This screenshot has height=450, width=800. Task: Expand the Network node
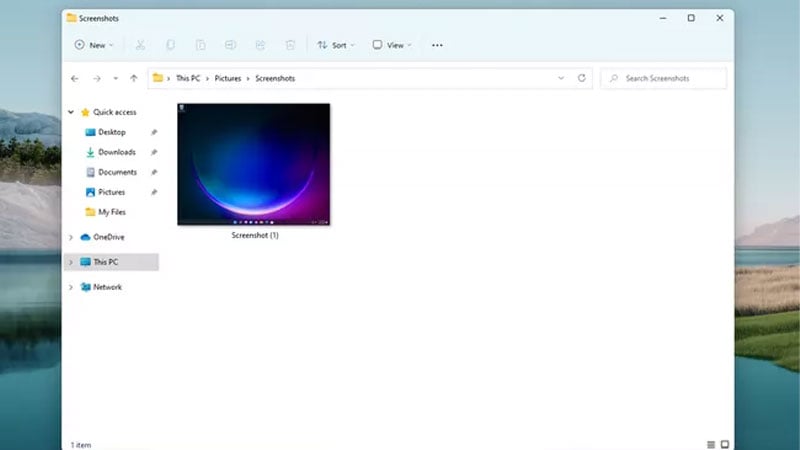point(71,287)
